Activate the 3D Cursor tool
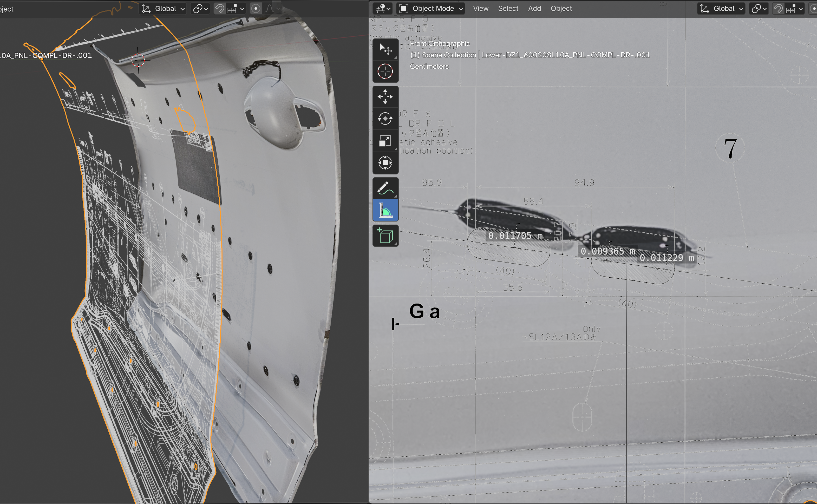The image size is (817, 504). (x=385, y=71)
